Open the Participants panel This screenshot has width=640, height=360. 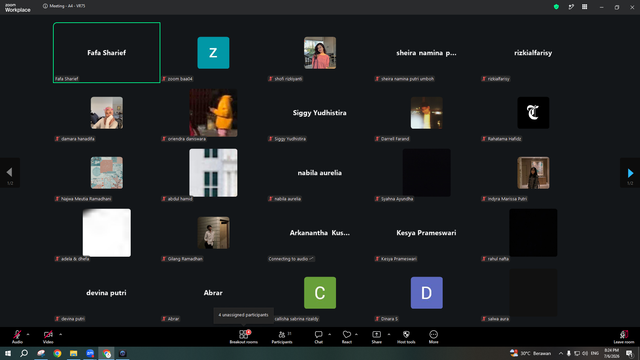[x=282, y=337]
